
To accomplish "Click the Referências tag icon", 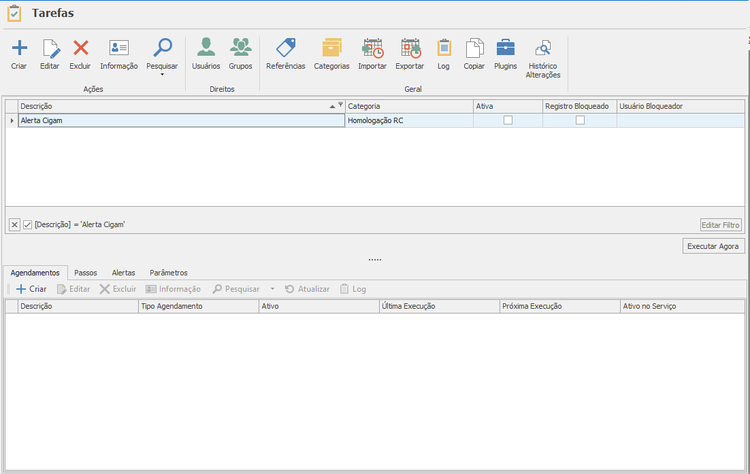I will tap(286, 48).
